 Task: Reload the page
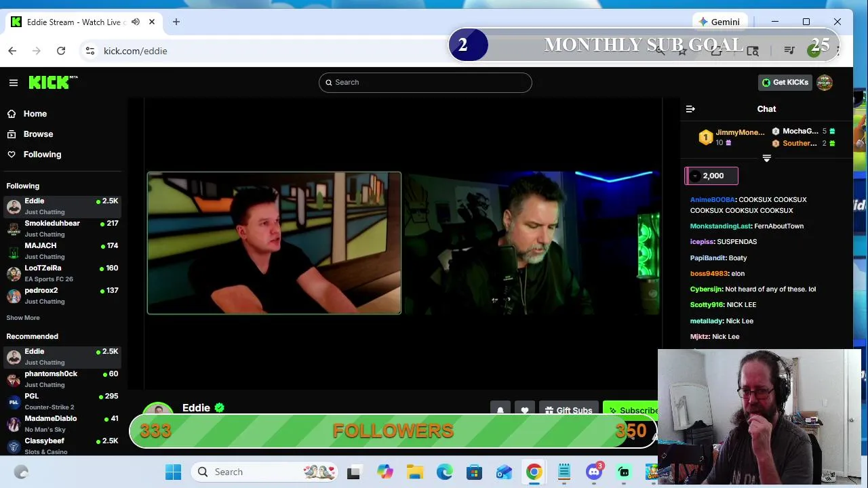click(x=61, y=51)
